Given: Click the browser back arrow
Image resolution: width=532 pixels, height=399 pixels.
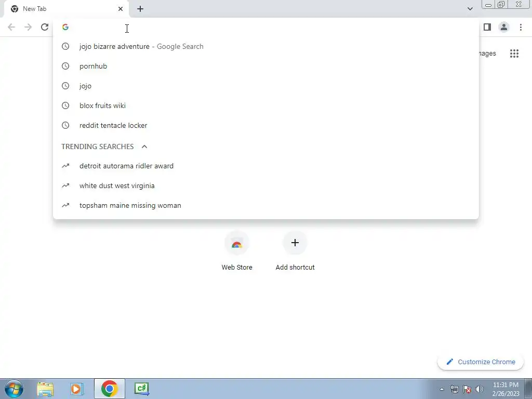Looking at the screenshot, I should pyautogui.click(x=11, y=27).
